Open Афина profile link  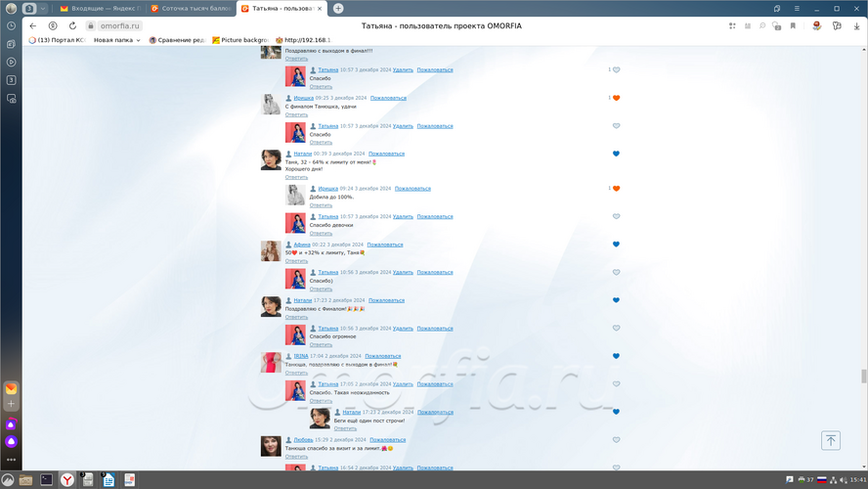tap(302, 244)
